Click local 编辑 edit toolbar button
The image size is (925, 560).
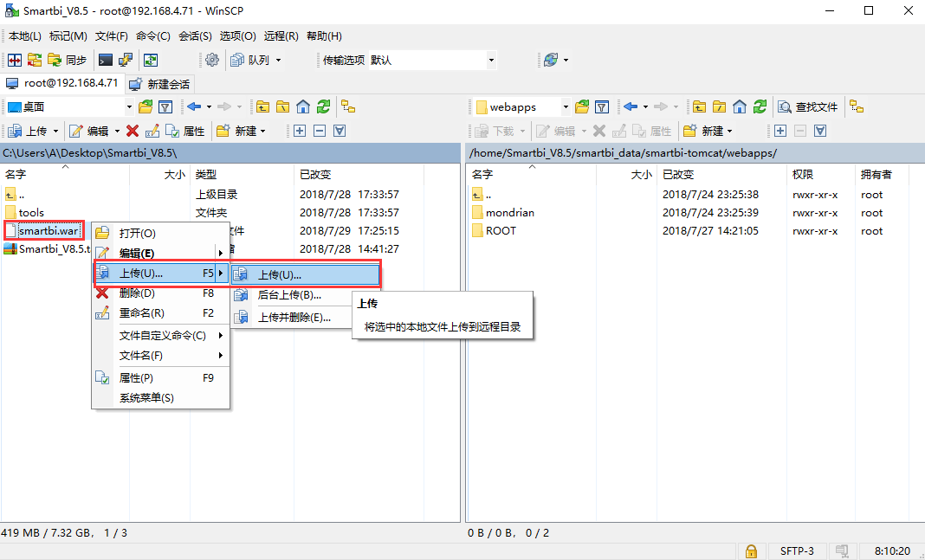[x=90, y=131]
